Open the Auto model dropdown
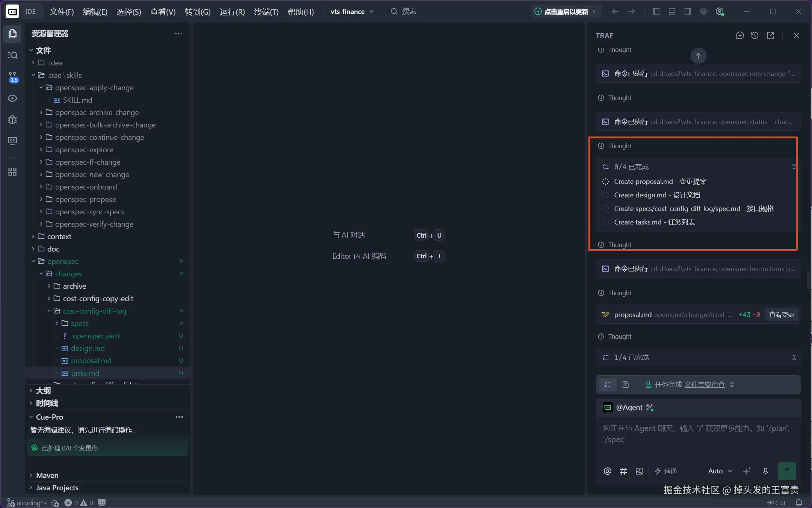 pyautogui.click(x=720, y=471)
